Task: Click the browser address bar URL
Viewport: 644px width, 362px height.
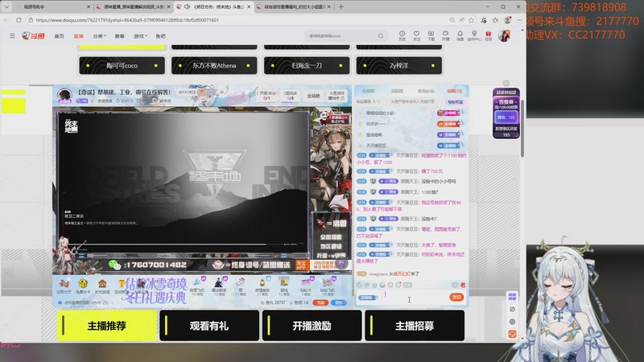Action: click(x=127, y=19)
